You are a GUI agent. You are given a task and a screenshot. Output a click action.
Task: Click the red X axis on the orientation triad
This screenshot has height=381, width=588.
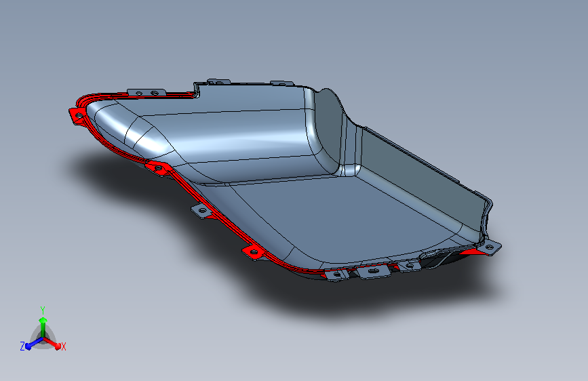[x=52, y=343]
